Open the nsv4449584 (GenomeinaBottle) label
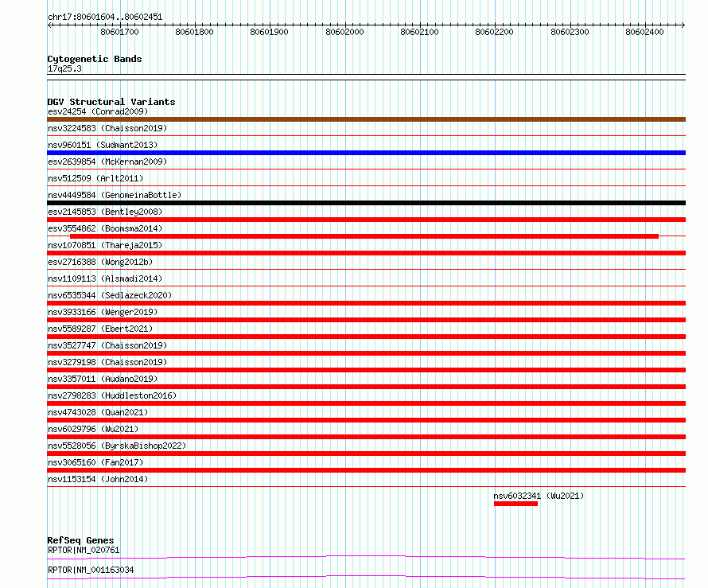This screenshot has height=588, width=708. [x=115, y=195]
